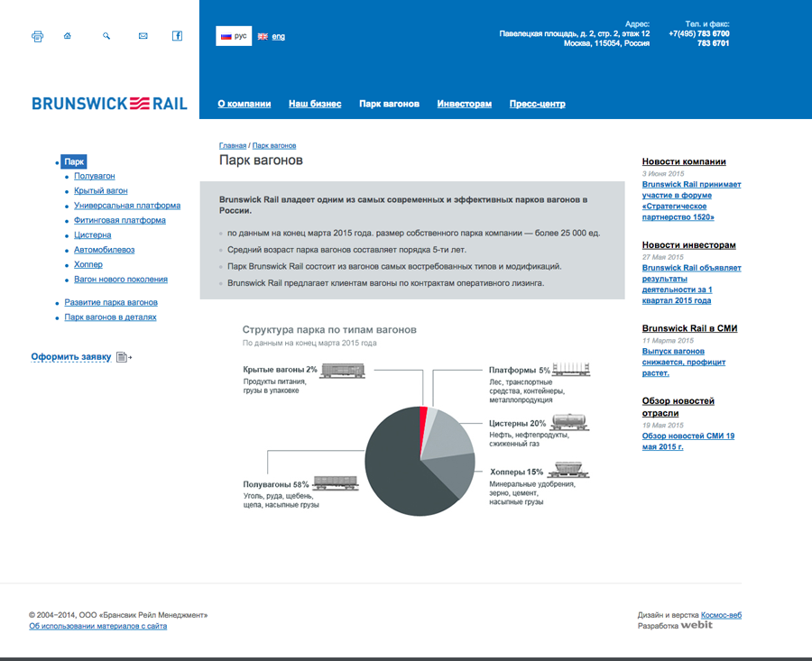Click phone number +7(495) 783 6700
This screenshot has width=812, height=661.
click(698, 33)
